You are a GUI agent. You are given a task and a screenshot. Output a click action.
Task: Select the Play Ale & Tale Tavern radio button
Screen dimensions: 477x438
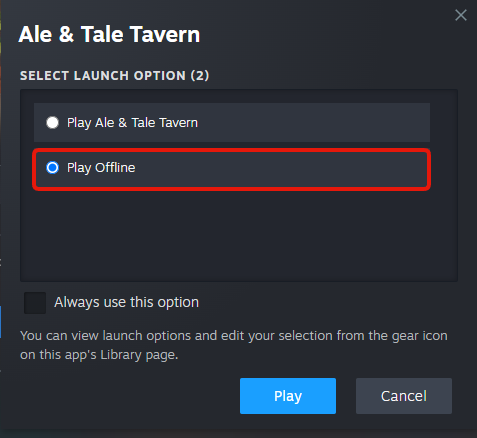[52, 122]
